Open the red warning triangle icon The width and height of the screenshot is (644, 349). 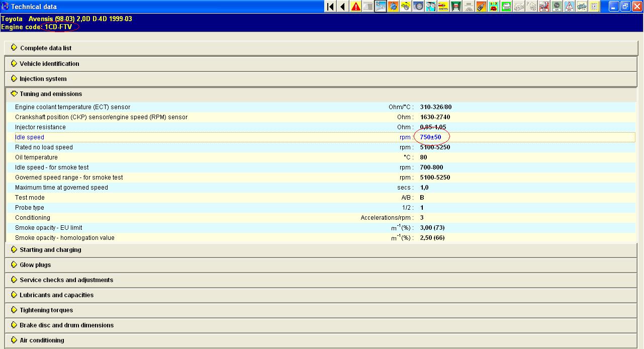(355, 7)
